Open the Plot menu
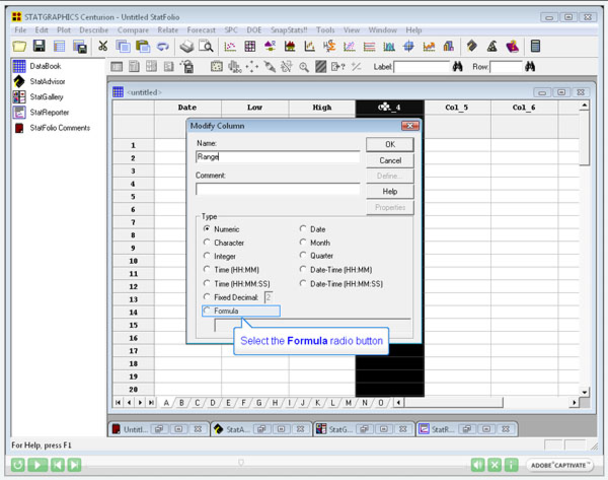This screenshot has height=480, width=608. pos(64,30)
